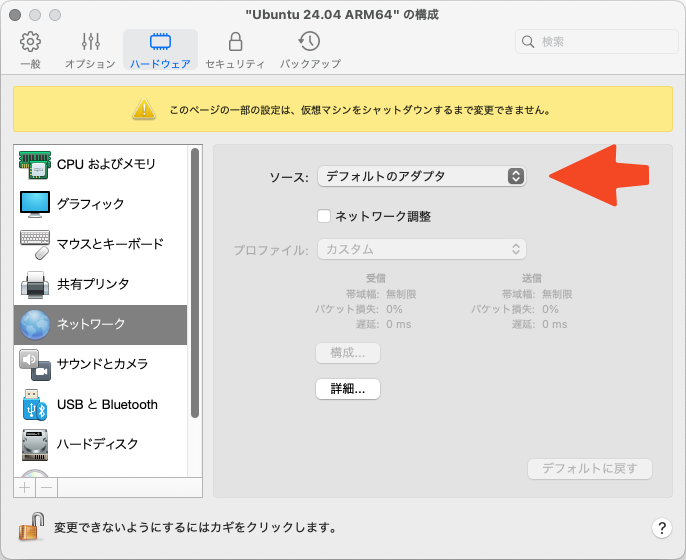The height and width of the screenshot is (560, 686).
Task: Click the 受信 遅延 0 ms value
Action: pyautogui.click(x=399, y=324)
